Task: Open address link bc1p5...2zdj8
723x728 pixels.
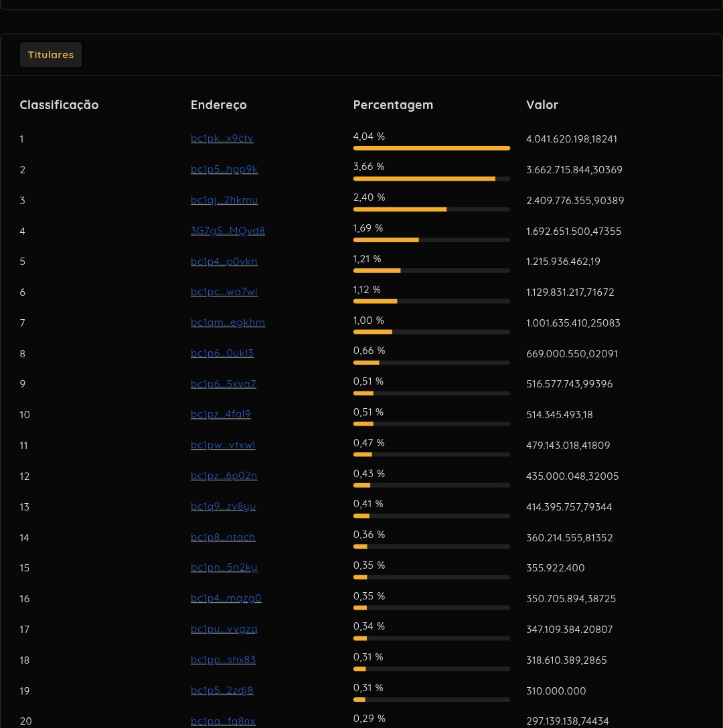Action: pyautogui.click(x=222, y=691)
